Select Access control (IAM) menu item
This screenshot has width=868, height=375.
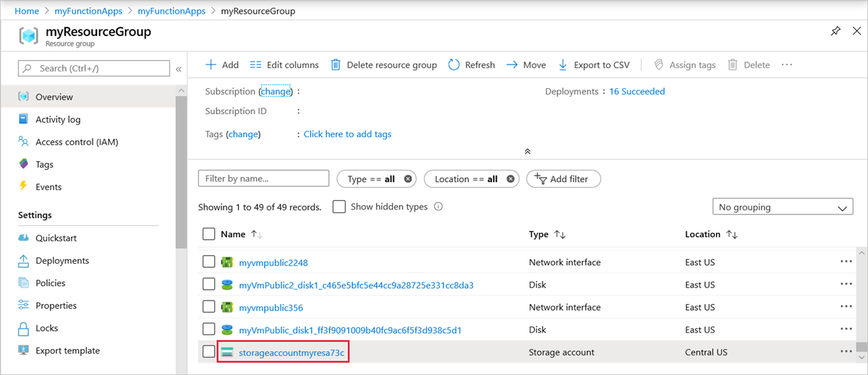point(77,142)
